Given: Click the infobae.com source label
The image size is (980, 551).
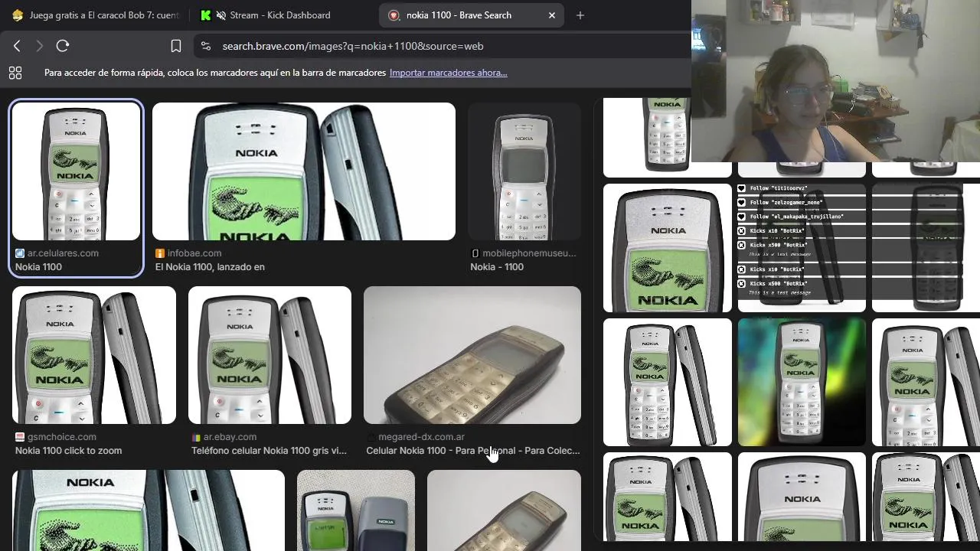Looking at the screenshot, I should pos(194,253).
